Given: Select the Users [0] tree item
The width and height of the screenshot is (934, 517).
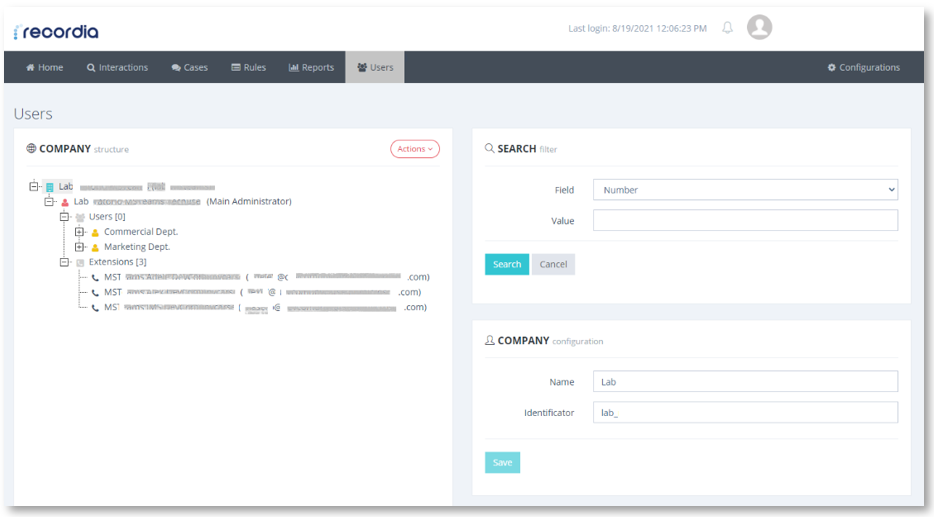Looking at the screenshot, I should click(x=107, y=216).
